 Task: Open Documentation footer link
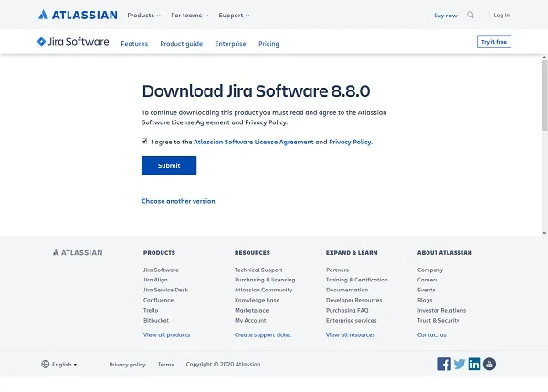click(x=347, y=290)
